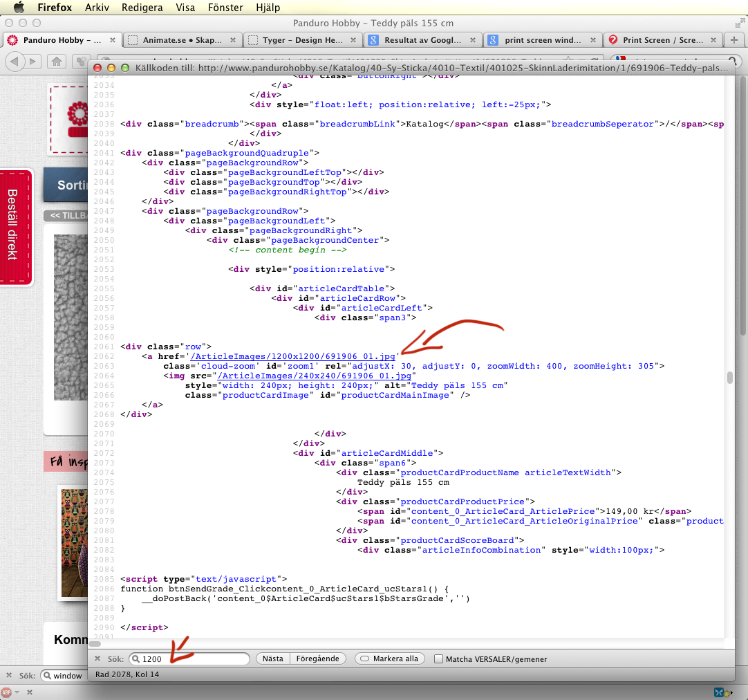Click the Sortiment navigation button
Screen dimensions: 748x700
point(66,185)
